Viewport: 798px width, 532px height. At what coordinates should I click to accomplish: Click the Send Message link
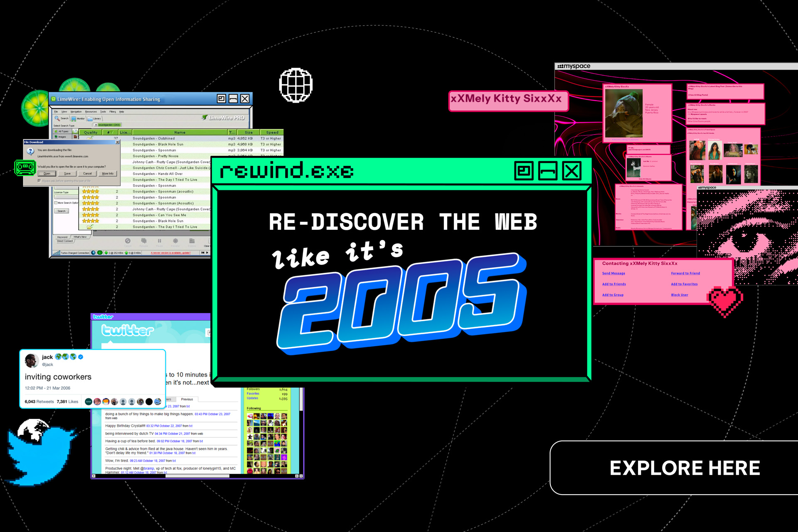tap(613, 273)
